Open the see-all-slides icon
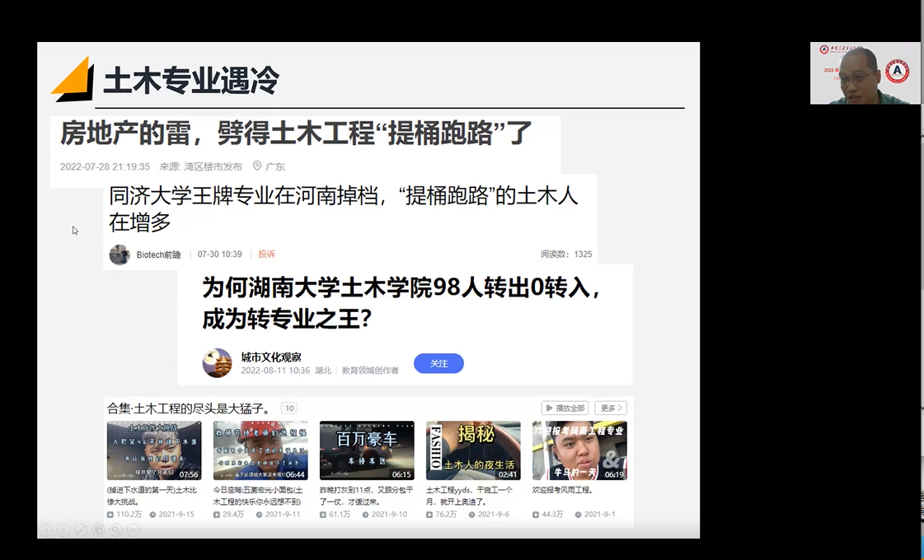 [x=98, y=530]
